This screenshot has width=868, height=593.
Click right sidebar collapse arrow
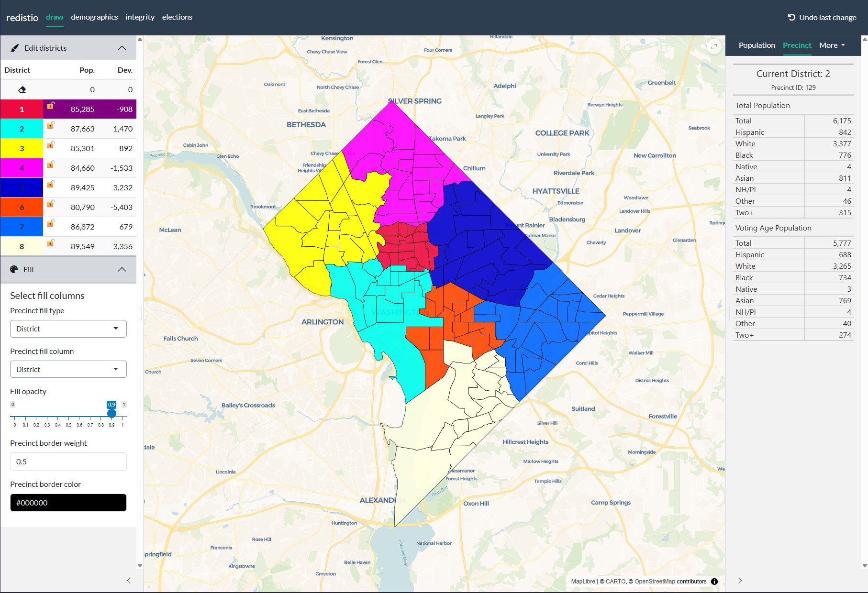pyautogui.click(x=740, y=581)
